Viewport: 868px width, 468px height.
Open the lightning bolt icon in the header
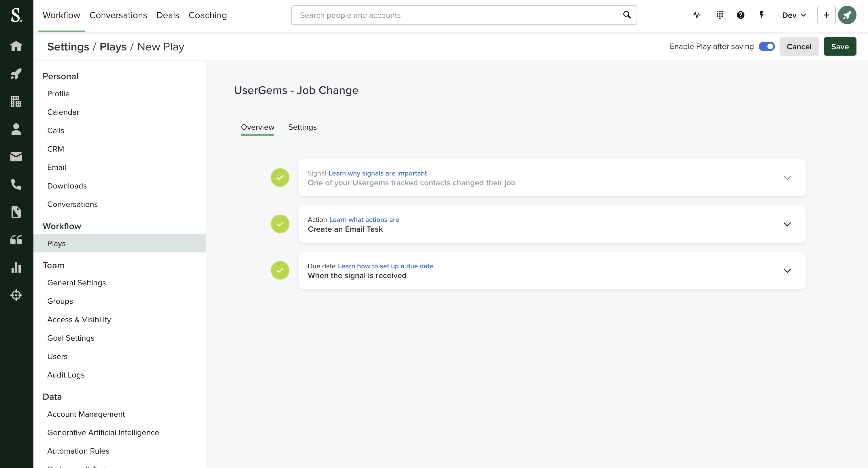coord(761,15)
